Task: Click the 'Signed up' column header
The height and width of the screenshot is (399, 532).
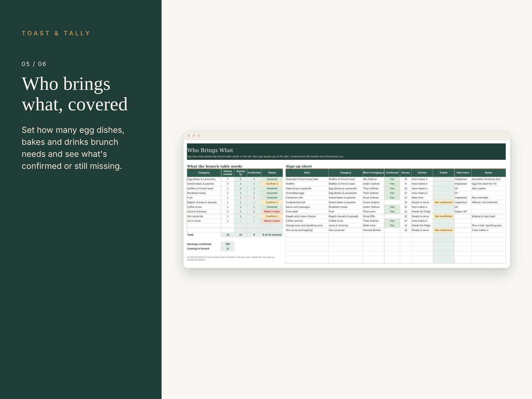Action: point(241,173)
